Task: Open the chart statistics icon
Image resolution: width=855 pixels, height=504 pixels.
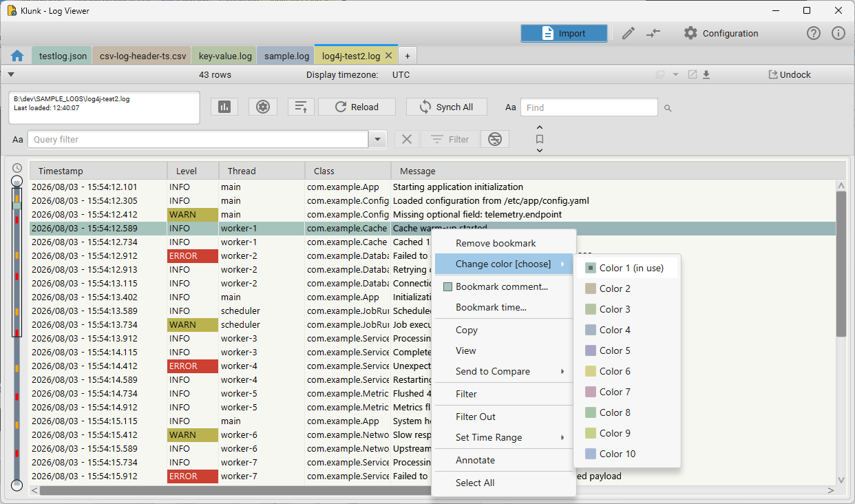Action: pyautogui.click(x=224, y=107)
